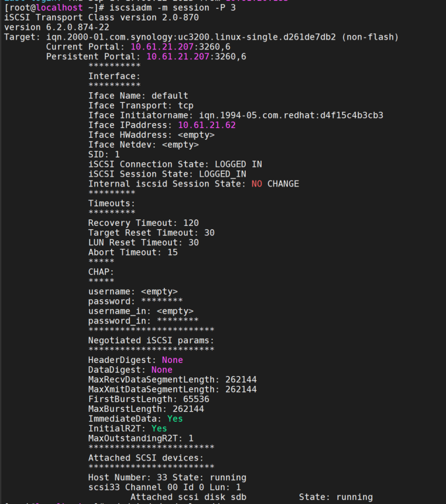The height and width of the screenshot is (504, 446).
Task: Click the ImmediateData Yes value
Action: pyautogui.click(x=175, y=418)
